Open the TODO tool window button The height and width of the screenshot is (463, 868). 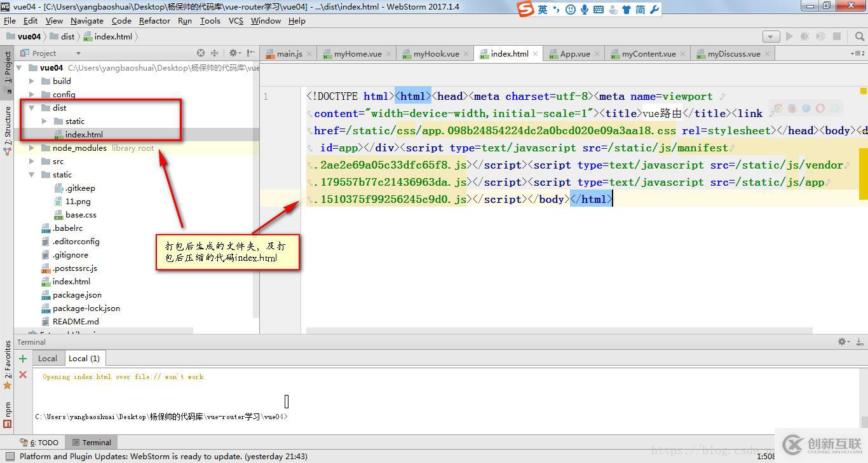point(39,443)
